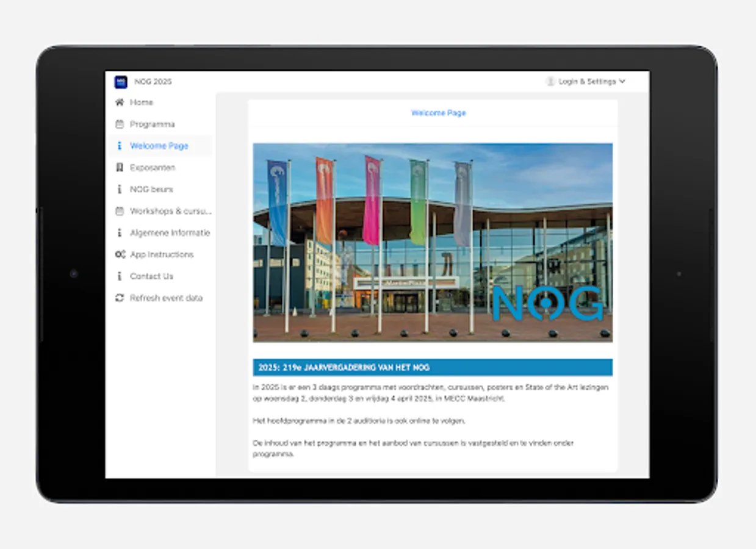Click the Welcome Page info icon
756x549 pixels.
120,146
